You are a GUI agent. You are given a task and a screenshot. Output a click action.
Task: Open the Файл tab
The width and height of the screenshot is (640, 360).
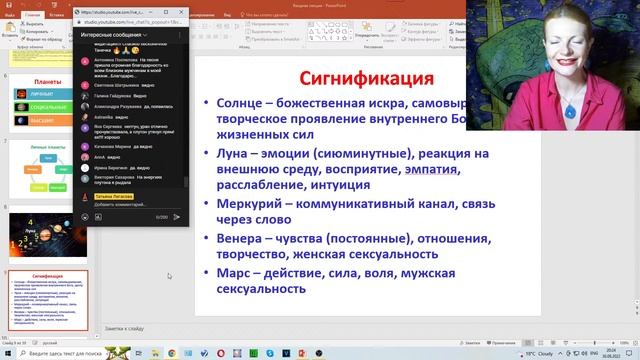pos(9,15)
